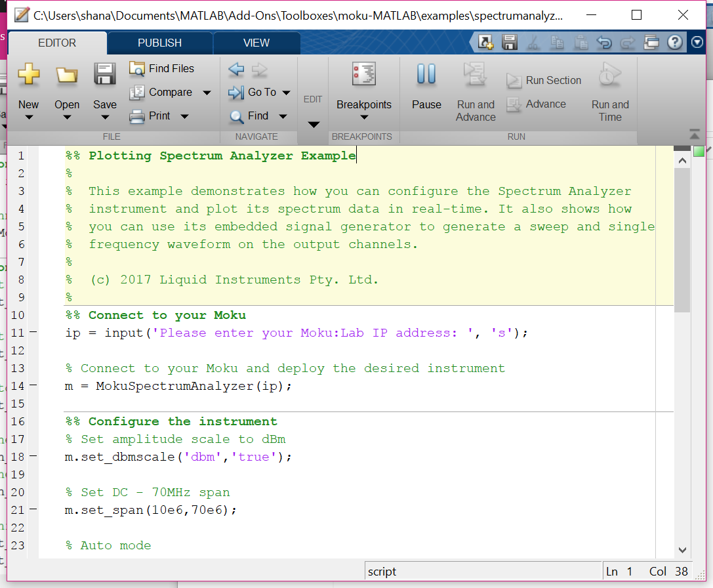This screenshot has width=713, height=588.
Task: Set breakpoint dash on line 18
Action: click(33, 456)
